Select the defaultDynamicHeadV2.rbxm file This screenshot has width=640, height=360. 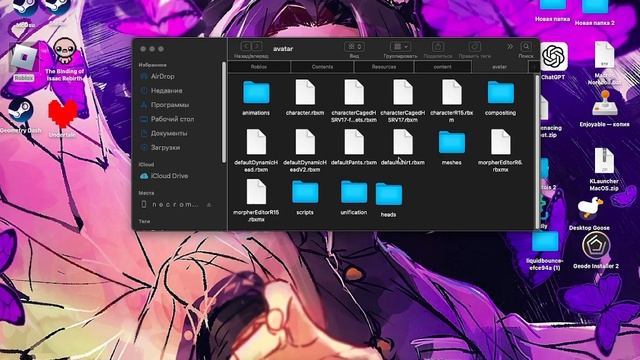(305, 142)
